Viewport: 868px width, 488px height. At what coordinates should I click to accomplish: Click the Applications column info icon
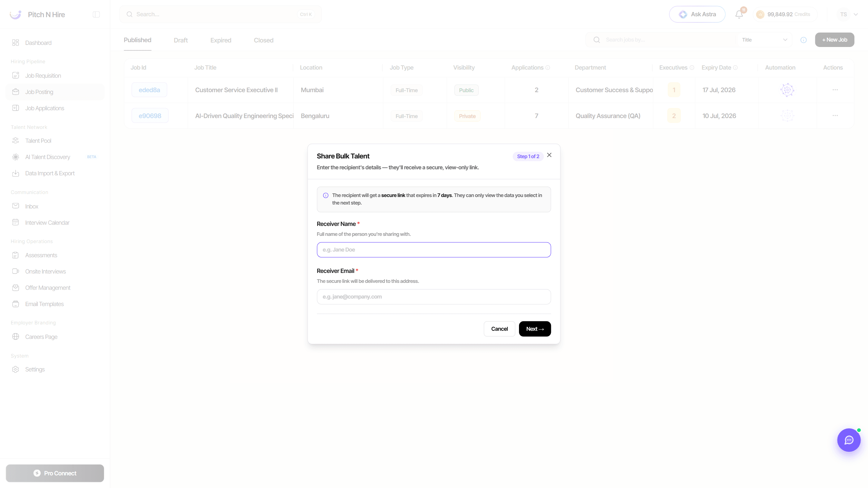548,68
